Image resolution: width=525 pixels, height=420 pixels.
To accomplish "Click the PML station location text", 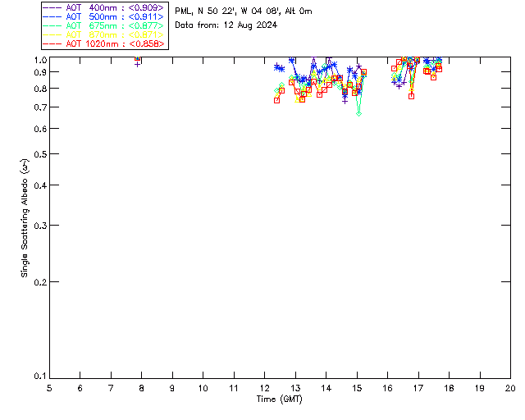I will [x=244, y=11].
